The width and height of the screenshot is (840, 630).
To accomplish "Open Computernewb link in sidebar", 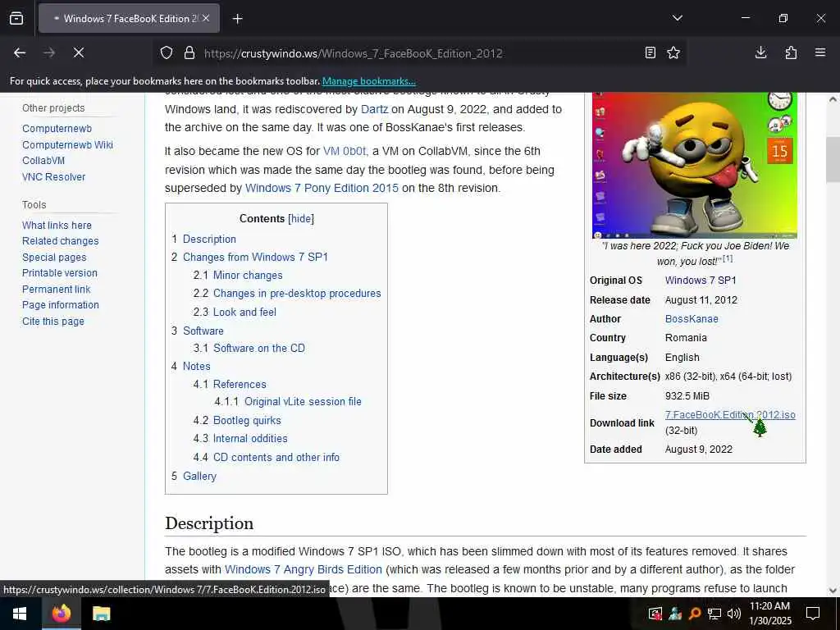I will coord(57,129).
